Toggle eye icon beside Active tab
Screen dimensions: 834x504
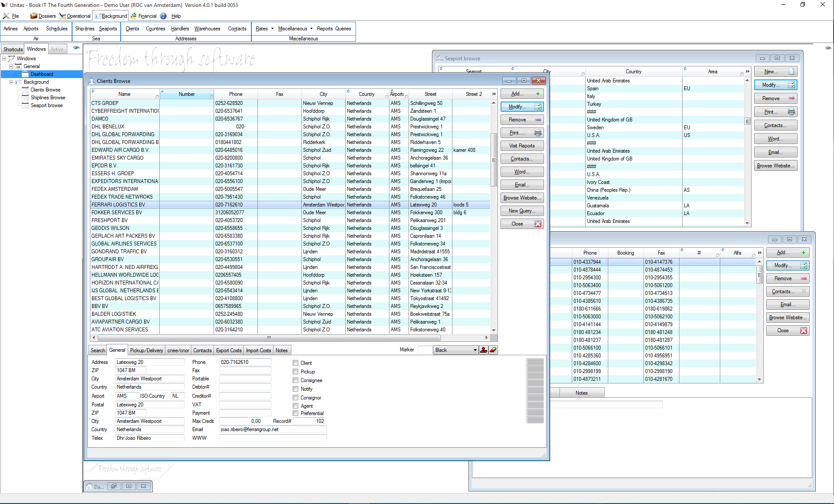click(x=76, y=48)
